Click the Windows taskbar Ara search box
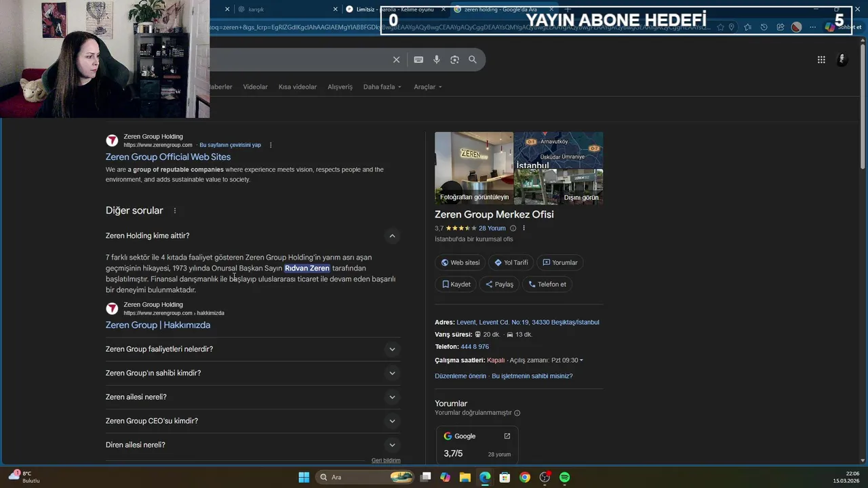Image resolution: width=868 pixels, height=488 pixels. 366,477
